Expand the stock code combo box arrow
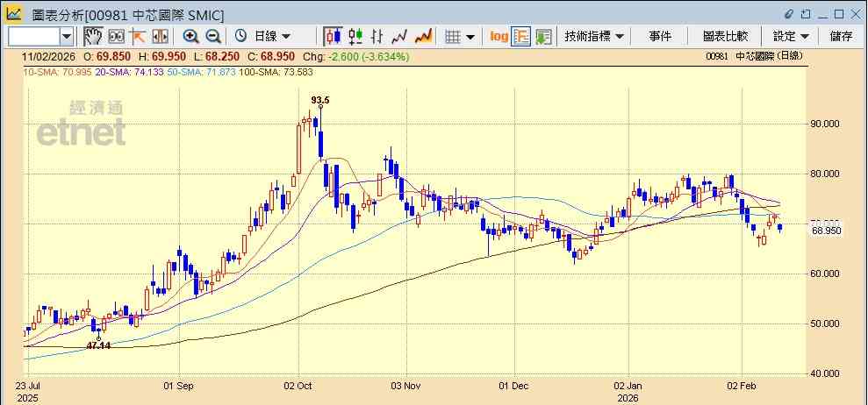The width and height of the screenshot is (868, 405). click(67, 37)
